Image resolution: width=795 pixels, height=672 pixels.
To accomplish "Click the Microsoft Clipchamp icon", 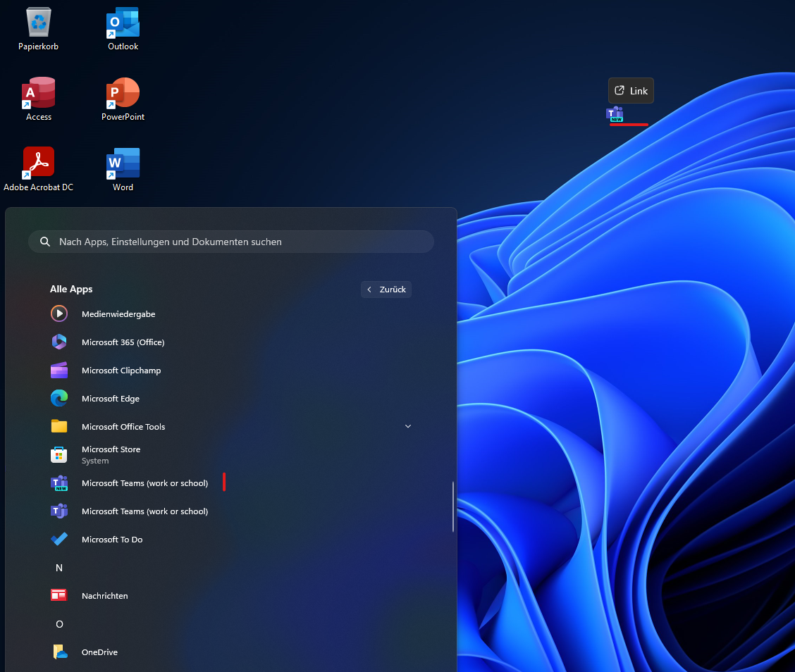I will click(x=59, y=371).
